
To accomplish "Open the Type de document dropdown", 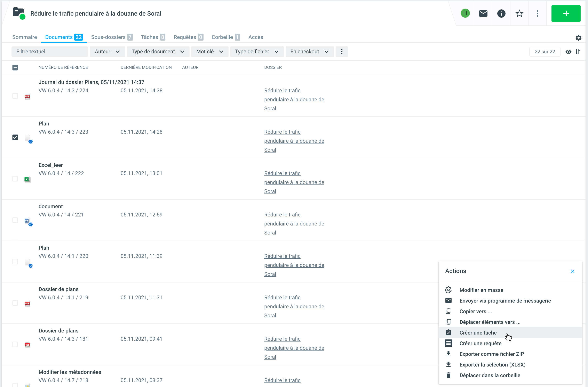I will pos(158,52).
